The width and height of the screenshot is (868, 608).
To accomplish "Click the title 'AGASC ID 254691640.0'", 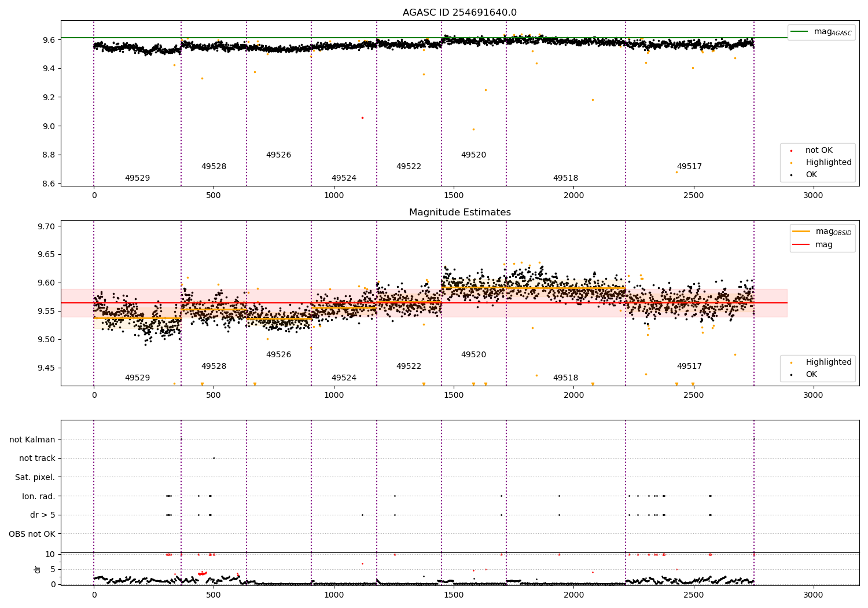I will (x=459, y=13).
